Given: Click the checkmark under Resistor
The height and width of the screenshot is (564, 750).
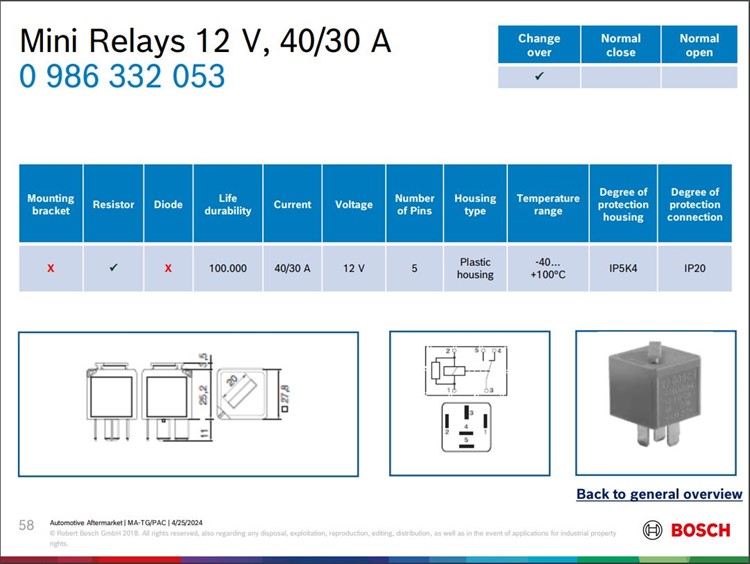Looking at the screenshot, I should 113,268.
